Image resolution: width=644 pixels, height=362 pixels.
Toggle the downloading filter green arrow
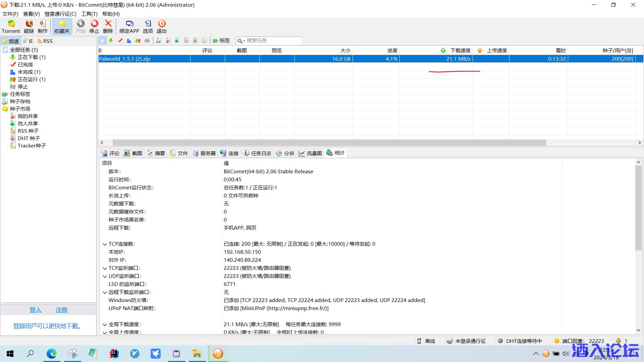(x=111, y=41)
